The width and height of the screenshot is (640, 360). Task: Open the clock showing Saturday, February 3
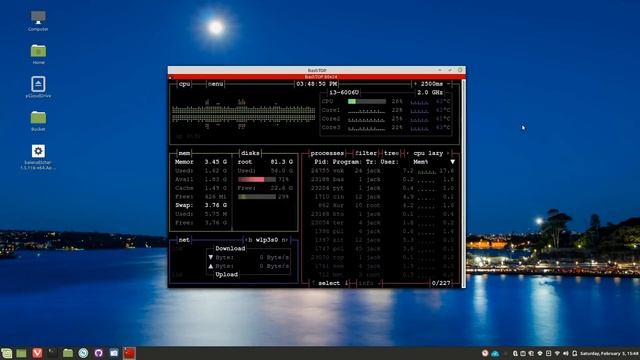coord(609,353)
